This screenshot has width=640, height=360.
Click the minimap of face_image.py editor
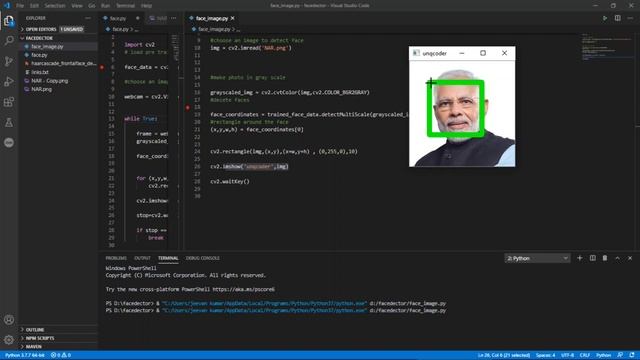pos(608,47)
